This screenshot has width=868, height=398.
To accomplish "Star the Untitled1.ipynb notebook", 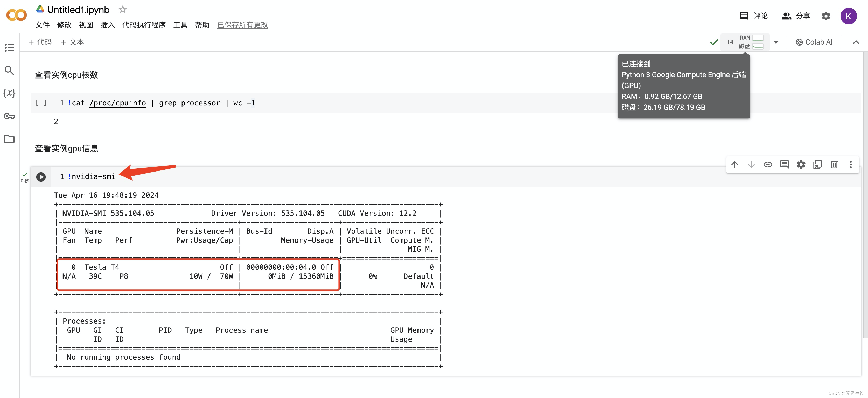I will 123,9.
